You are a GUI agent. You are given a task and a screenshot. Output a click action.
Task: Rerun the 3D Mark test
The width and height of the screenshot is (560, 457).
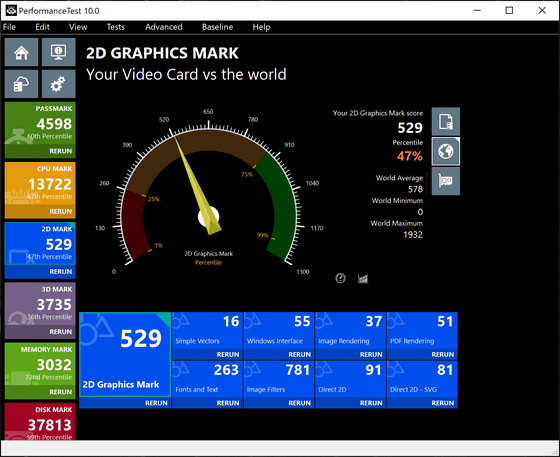coord(60,332)
